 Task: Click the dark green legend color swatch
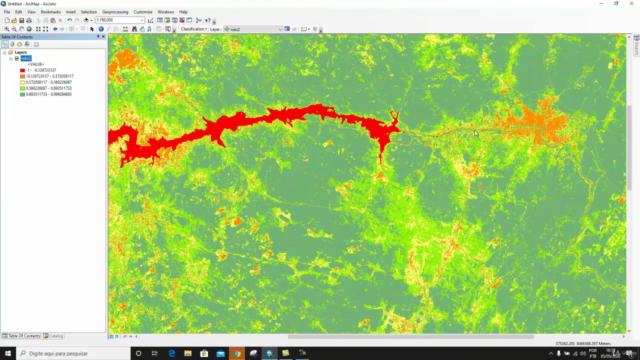point(22,94)
